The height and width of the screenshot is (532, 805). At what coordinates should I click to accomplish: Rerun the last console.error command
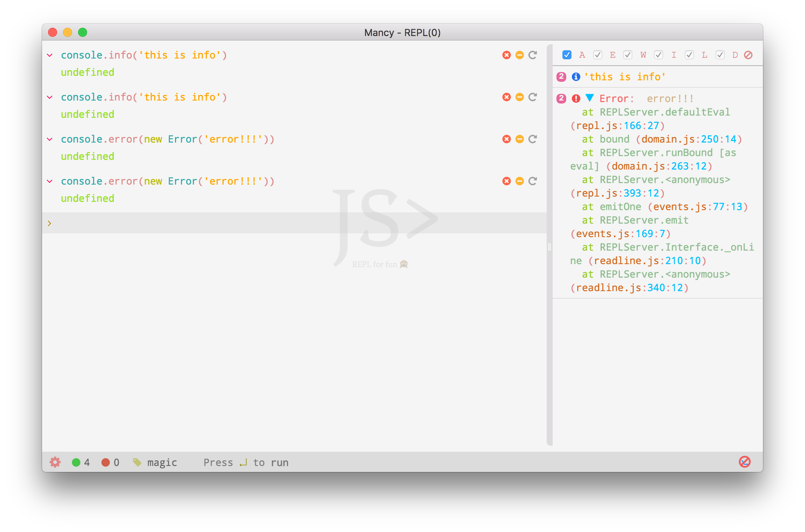(x=532, y=181)
